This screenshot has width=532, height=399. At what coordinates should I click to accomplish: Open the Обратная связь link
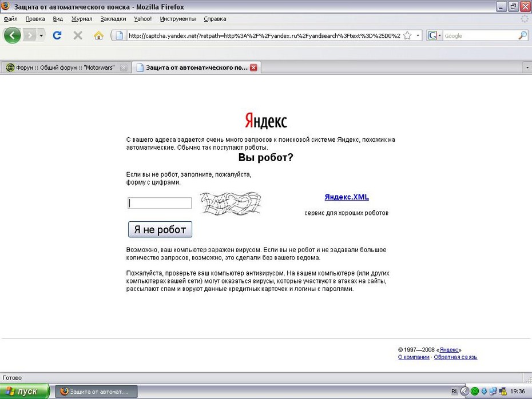point(455,357)
